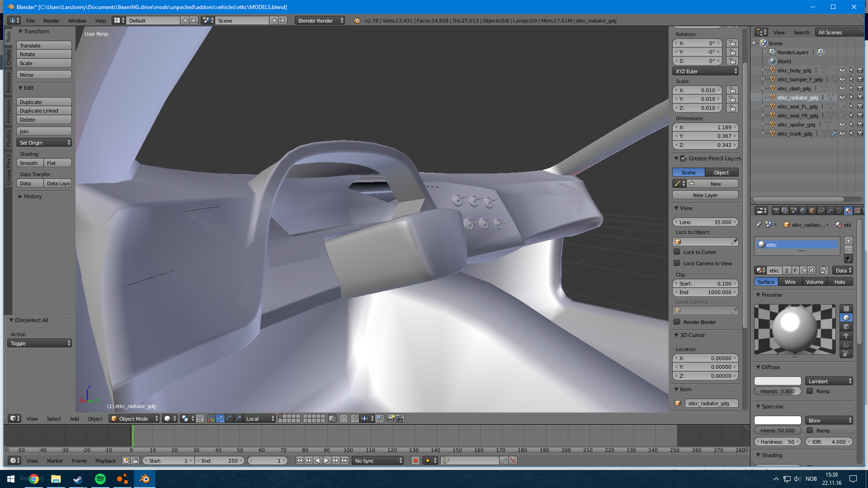This screenshot has width=868, height=488.
Task: Add a new material slot plus
Action: [x=849, y=241]
